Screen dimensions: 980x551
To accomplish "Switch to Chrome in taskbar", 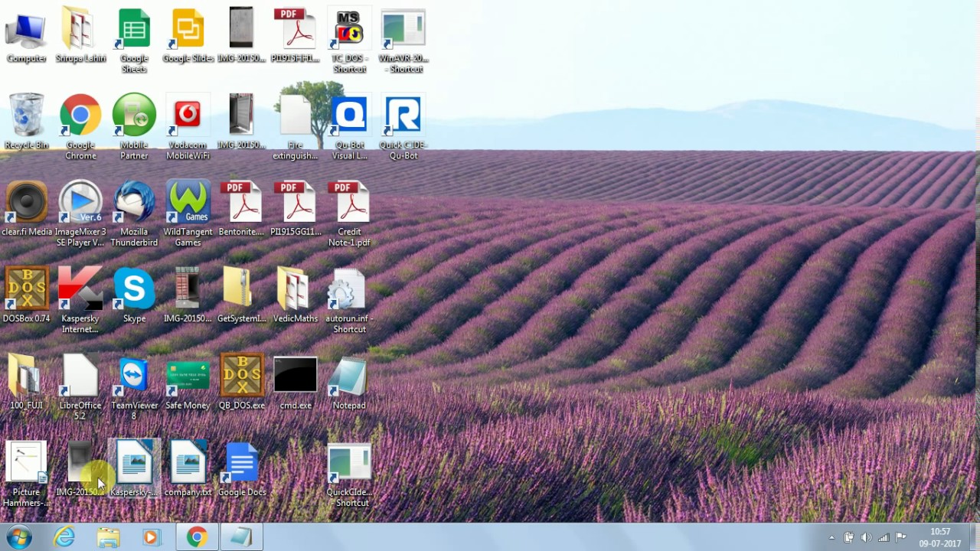I will (197, 537).
